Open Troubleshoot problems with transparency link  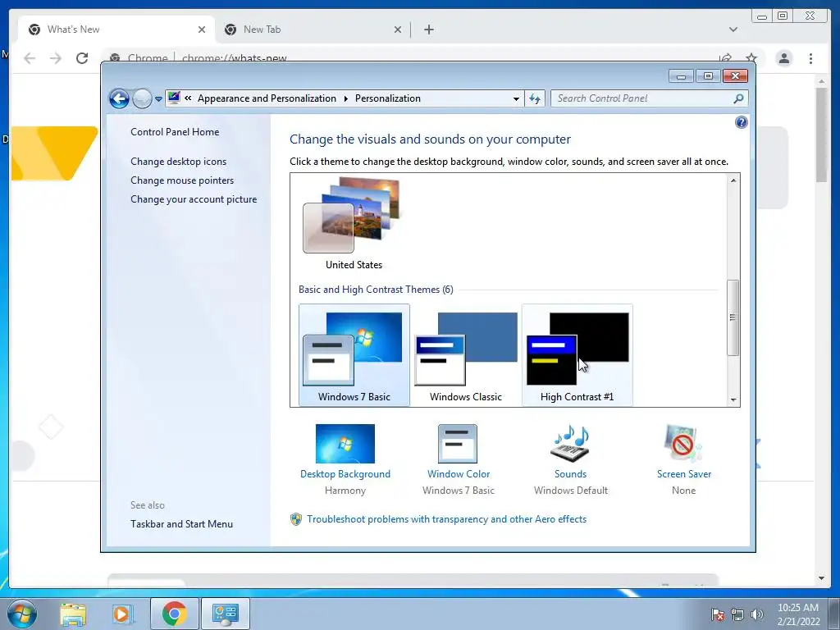point(447,519)
